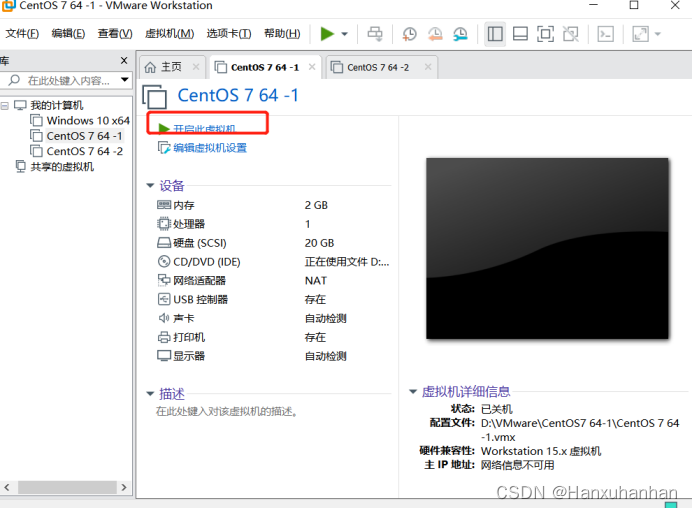Open the 显示器 display entry

pos(189,356)
